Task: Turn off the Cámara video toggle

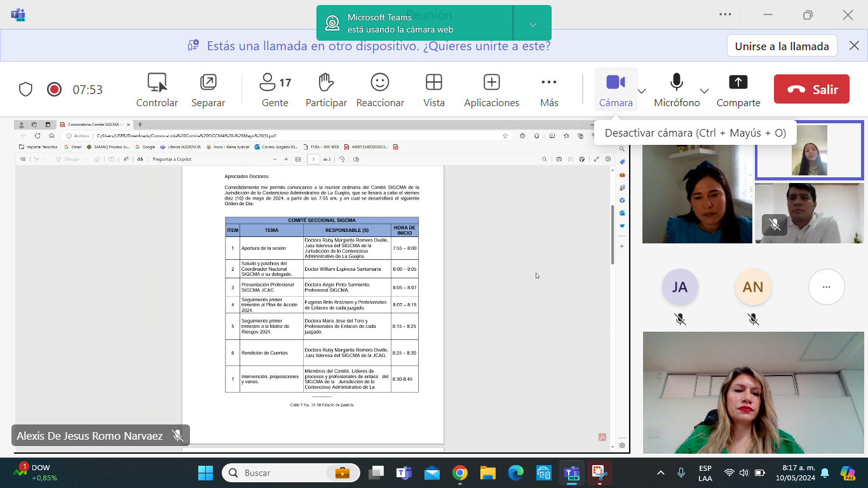Action: [616, 90]
